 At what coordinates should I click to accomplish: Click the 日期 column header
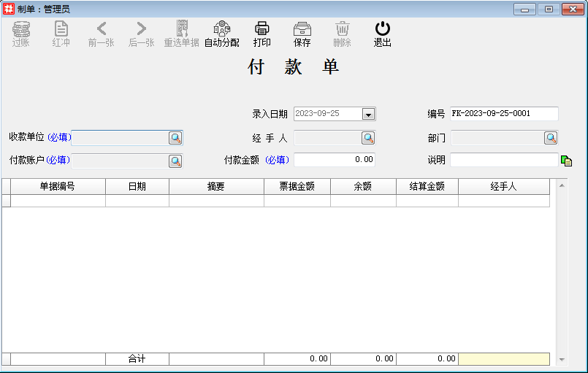click(x=137, y=186)
